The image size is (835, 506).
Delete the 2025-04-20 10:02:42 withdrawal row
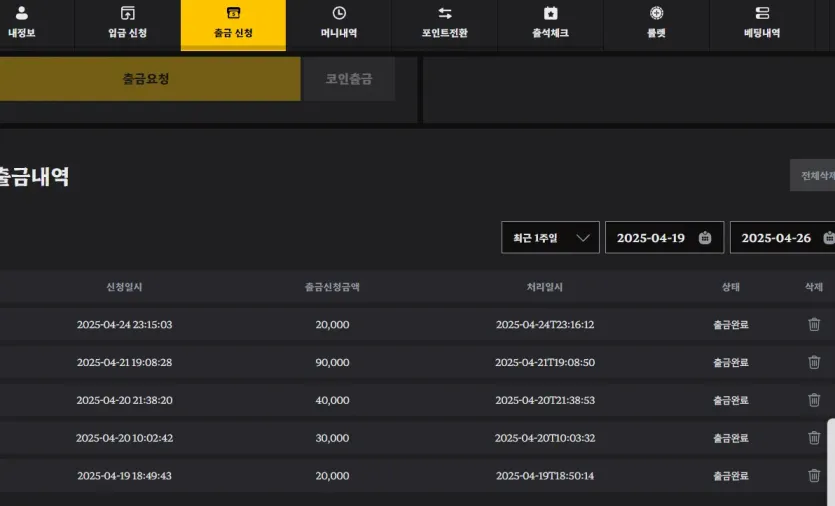[x=814, y=438]
